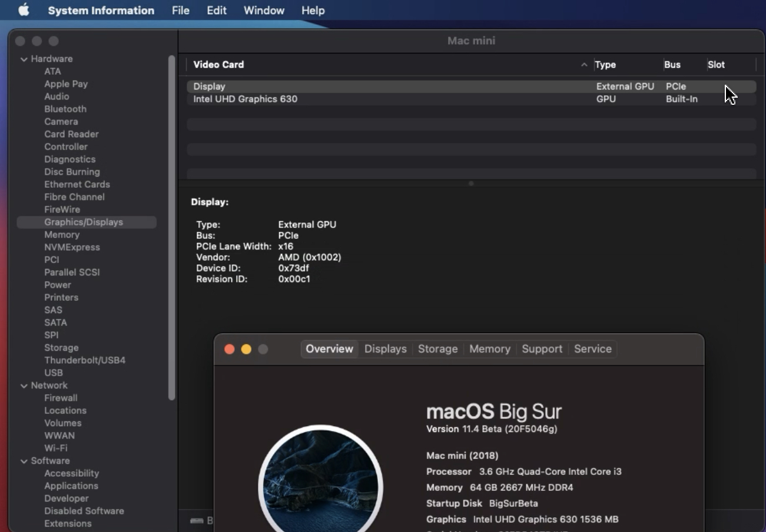Select FireWire in the sidebar
The height and width of the screenshot is (532, 766).
coord(62,210)
